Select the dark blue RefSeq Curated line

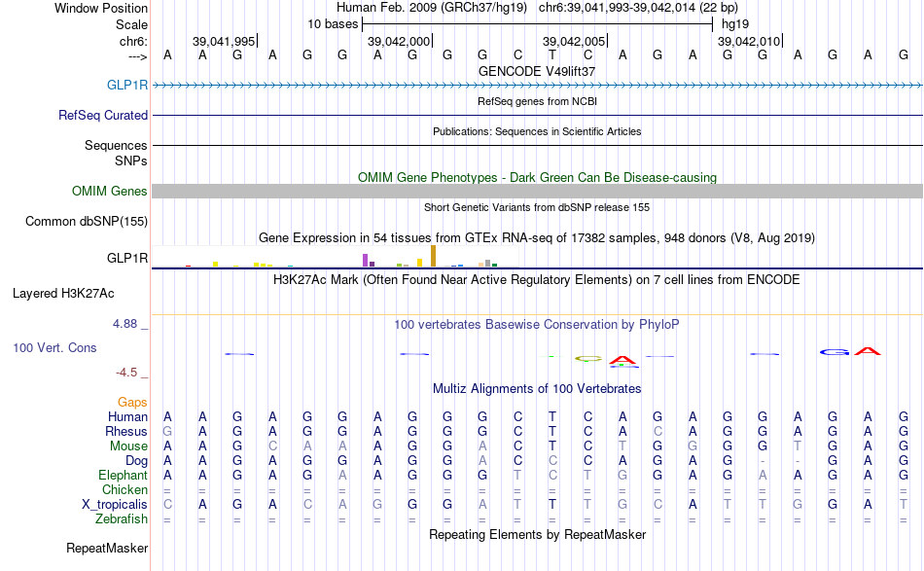coord(538,115)
